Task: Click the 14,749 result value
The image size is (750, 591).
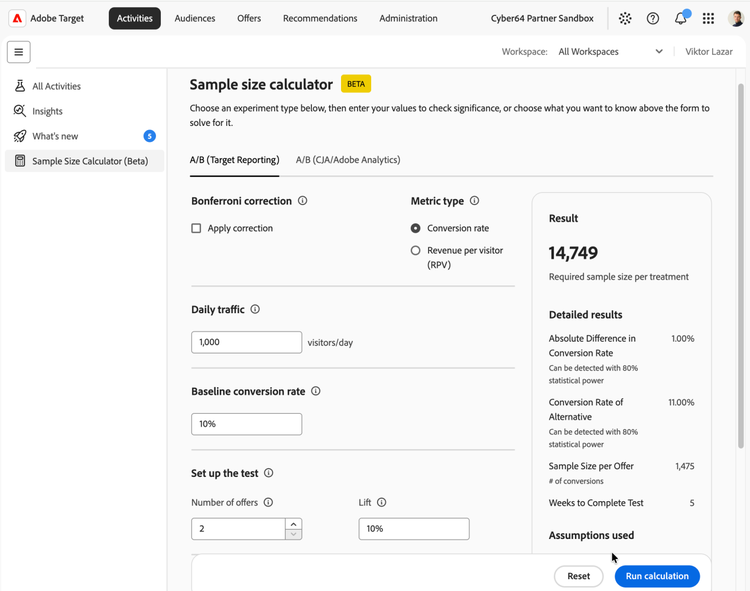Action: pyautogui.click(x=573, y=253)
